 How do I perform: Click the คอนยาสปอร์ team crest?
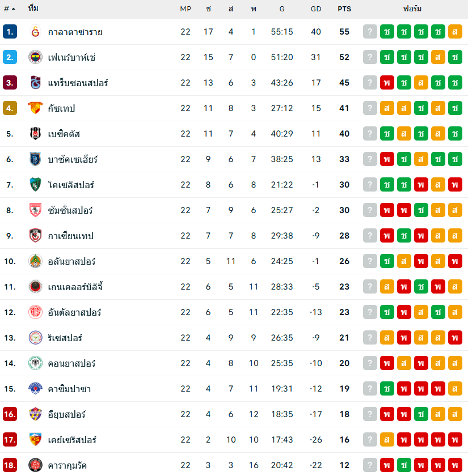[x=35, y=363]
